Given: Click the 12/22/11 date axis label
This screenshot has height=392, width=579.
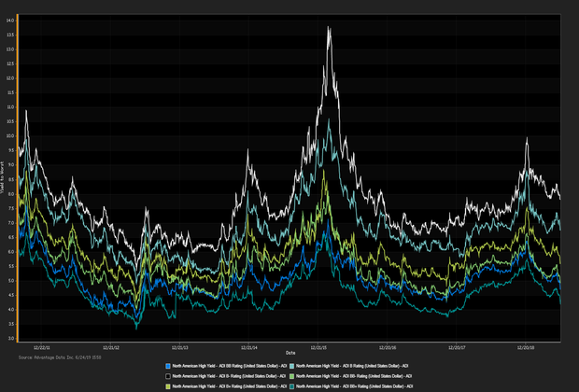Looking at the screenshot, I should pyautogui.click(x=41, y=348).
